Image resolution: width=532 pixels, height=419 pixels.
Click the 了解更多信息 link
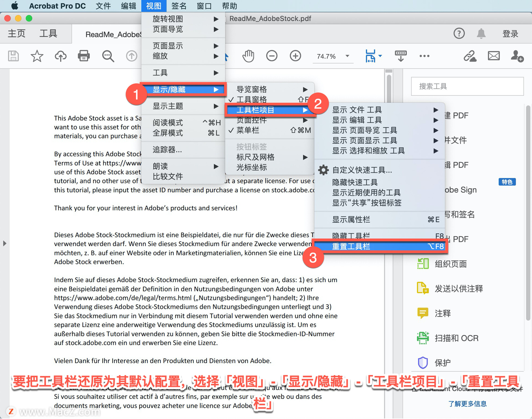pyautogui.click(x=467, y=403)
